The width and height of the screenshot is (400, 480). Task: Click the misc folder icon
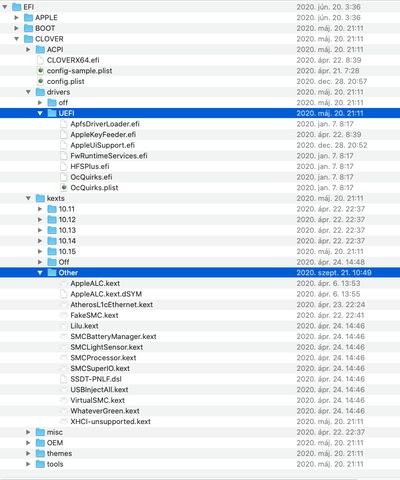[40, 432]
